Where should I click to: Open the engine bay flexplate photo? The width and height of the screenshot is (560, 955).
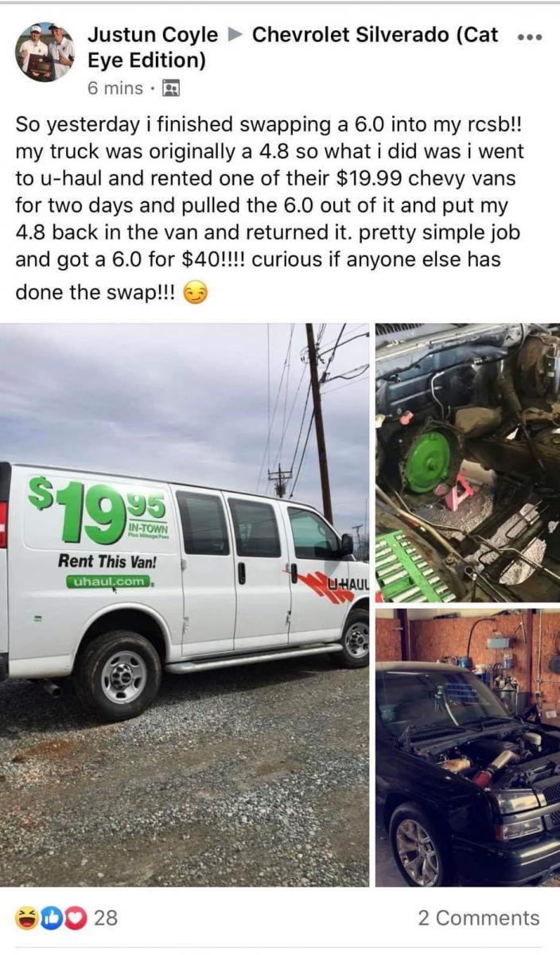click(468, 462)
